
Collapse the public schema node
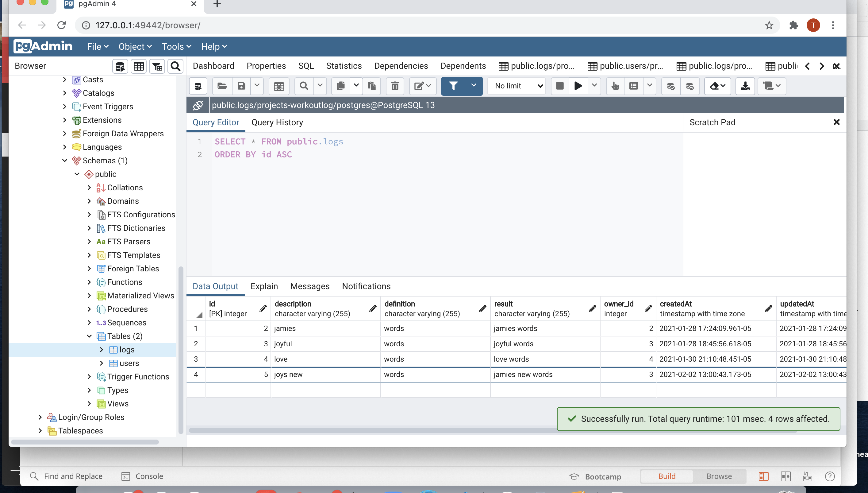click(x=77, y=174)
